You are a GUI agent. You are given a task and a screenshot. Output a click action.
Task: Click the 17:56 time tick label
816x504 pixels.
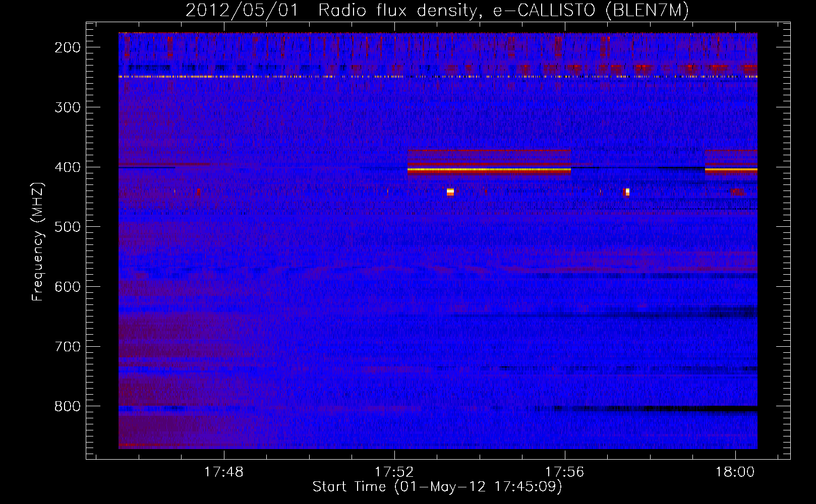pos(564,472)
